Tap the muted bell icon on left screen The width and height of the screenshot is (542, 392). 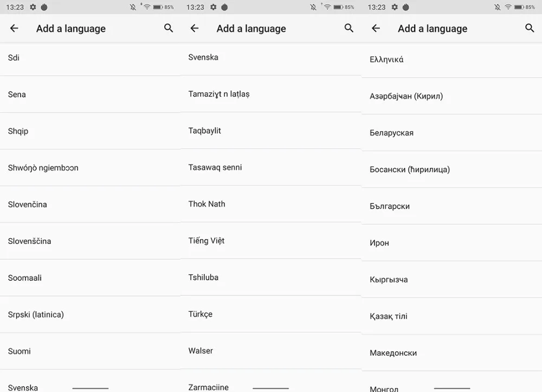pyautogui.click(x=133, y=7)
